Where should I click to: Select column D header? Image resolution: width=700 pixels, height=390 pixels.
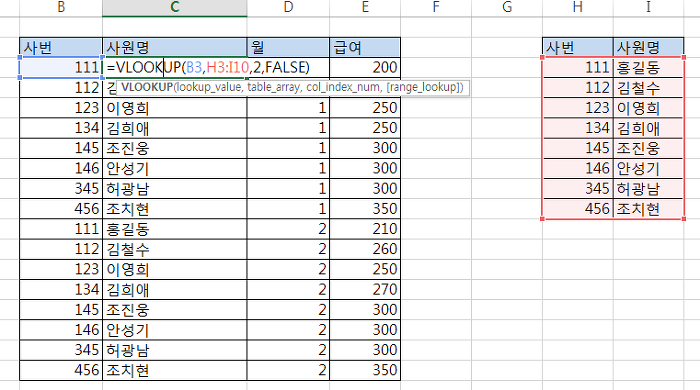[x=288, y=8]
